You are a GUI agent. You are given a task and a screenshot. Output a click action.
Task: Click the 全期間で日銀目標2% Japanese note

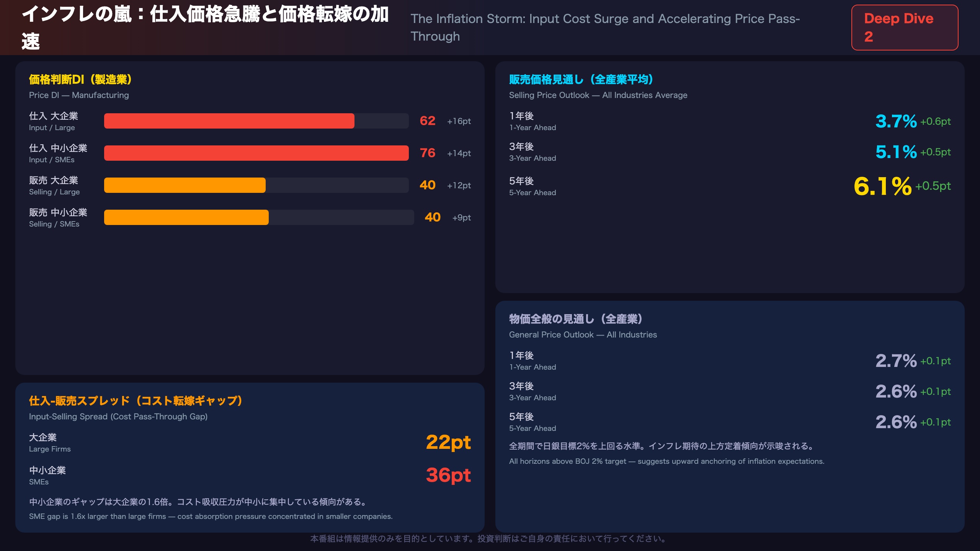[662, 446]
